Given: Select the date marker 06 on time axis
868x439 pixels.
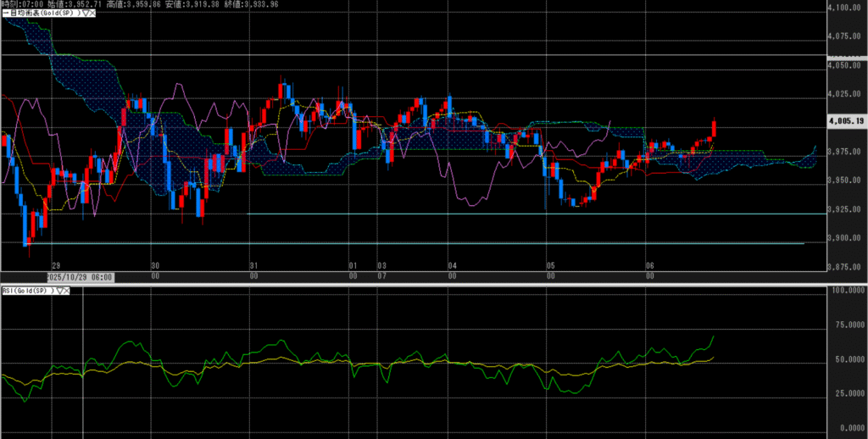Looking at the screenshot, I should click(x=649, y=265).
